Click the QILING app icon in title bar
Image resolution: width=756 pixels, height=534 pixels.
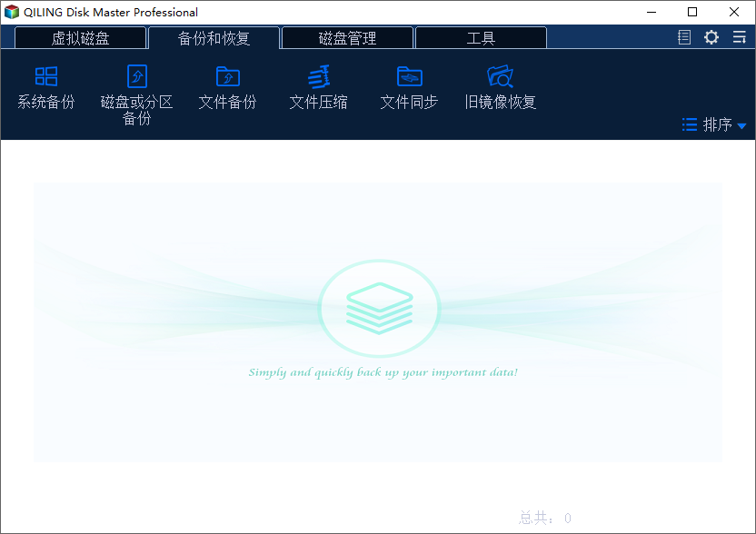(13, 13)
